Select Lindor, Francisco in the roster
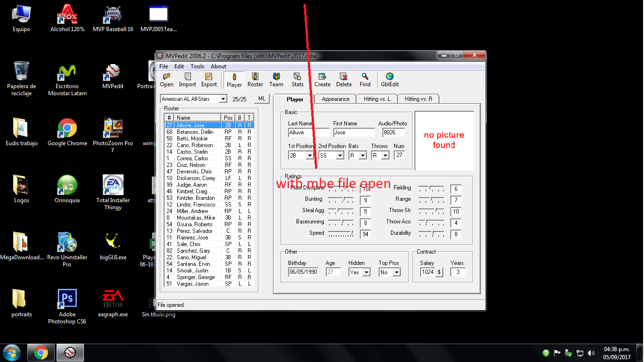The height and width of the screenshot is (362, 644). point(209,205)
